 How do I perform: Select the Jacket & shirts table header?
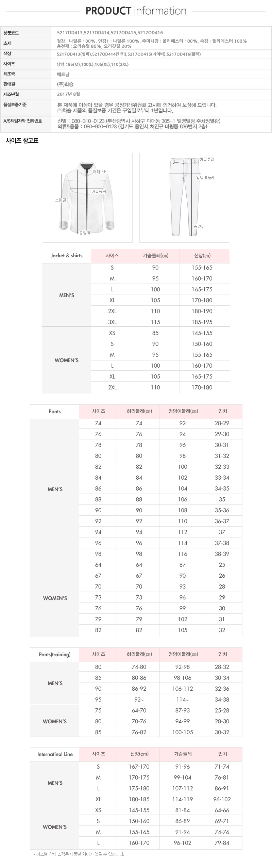coord(67,256)
